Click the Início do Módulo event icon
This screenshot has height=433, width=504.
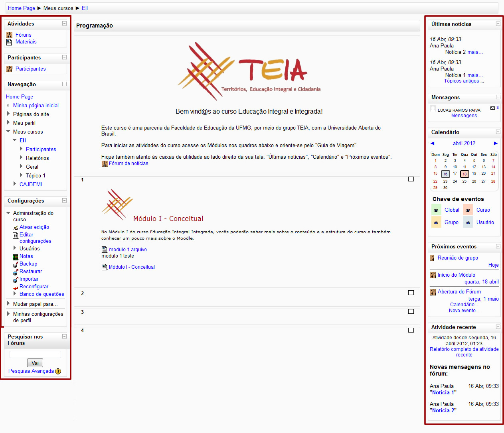point(433,275)
